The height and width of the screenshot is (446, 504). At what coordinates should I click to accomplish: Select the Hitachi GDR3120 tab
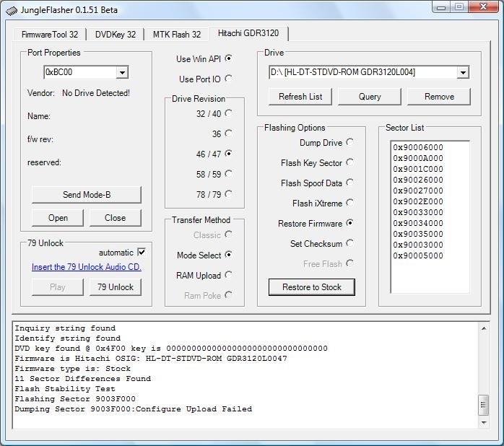point(248,33)
